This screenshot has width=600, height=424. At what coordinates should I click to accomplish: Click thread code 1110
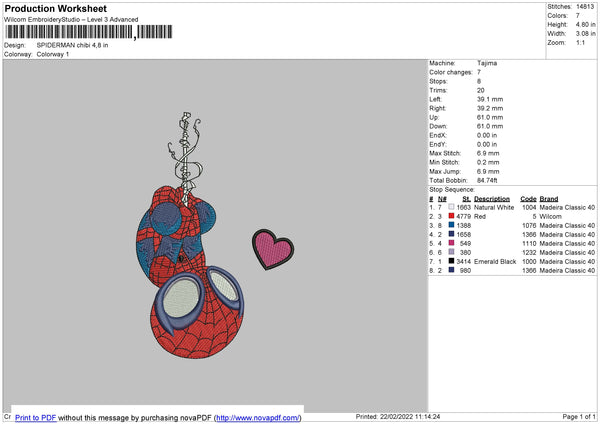click(529, 243)
